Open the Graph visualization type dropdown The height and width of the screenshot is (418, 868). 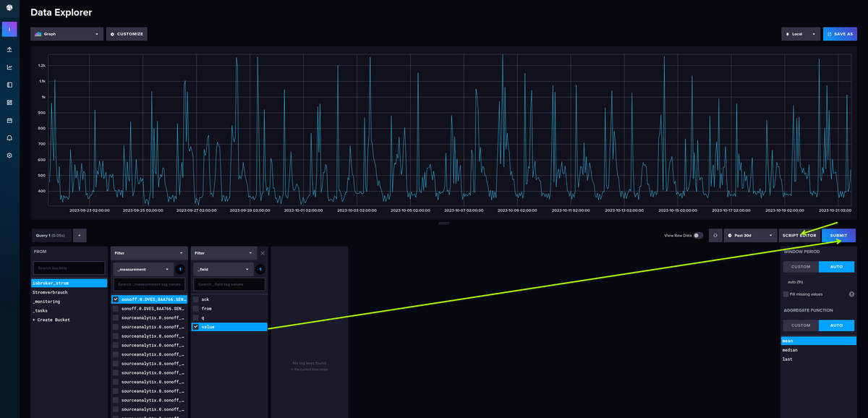67,34
